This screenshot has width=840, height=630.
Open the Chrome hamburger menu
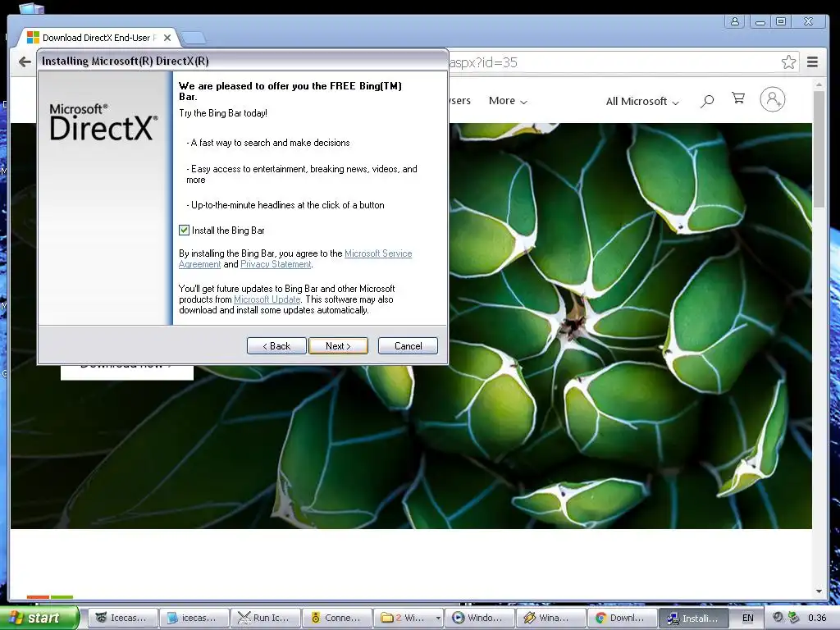click(812, 62)
